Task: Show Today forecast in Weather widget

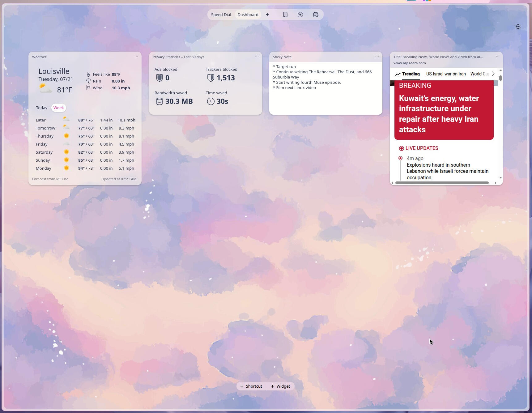Action: pos(42,108)
